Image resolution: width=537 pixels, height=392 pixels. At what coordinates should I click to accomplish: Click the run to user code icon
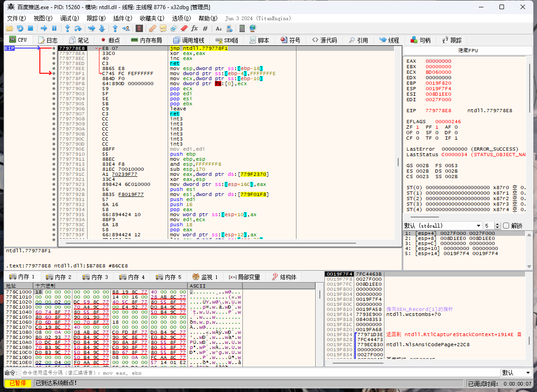(x=126, y=28)
